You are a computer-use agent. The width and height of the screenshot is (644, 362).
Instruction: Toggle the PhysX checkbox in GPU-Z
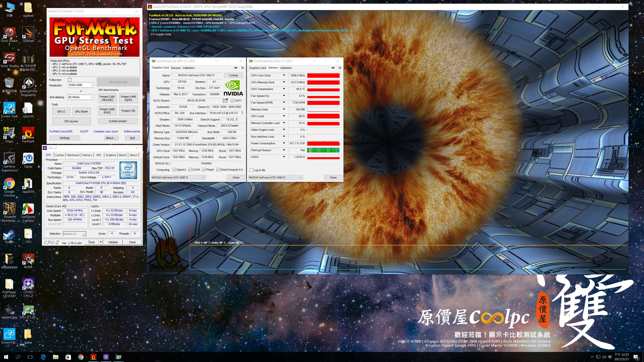point(204,170)
